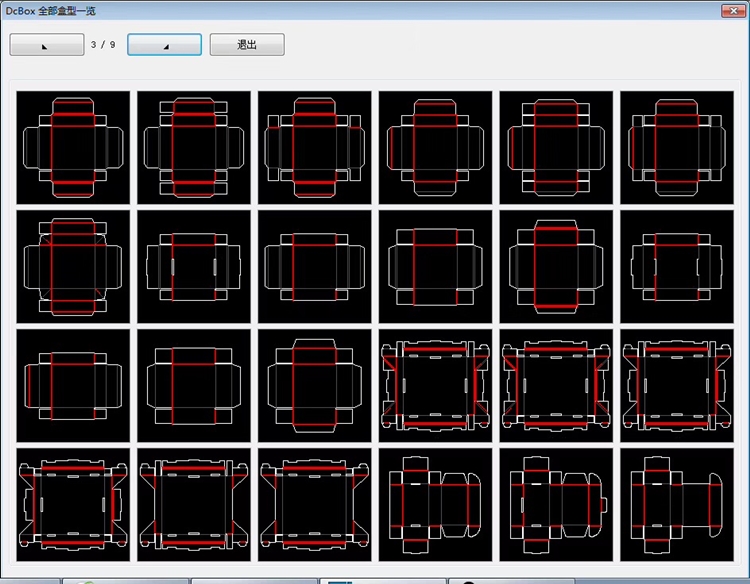Select second-row, sixth-column box template
This screenshot has width=750, height=584.
click(677, 266)
